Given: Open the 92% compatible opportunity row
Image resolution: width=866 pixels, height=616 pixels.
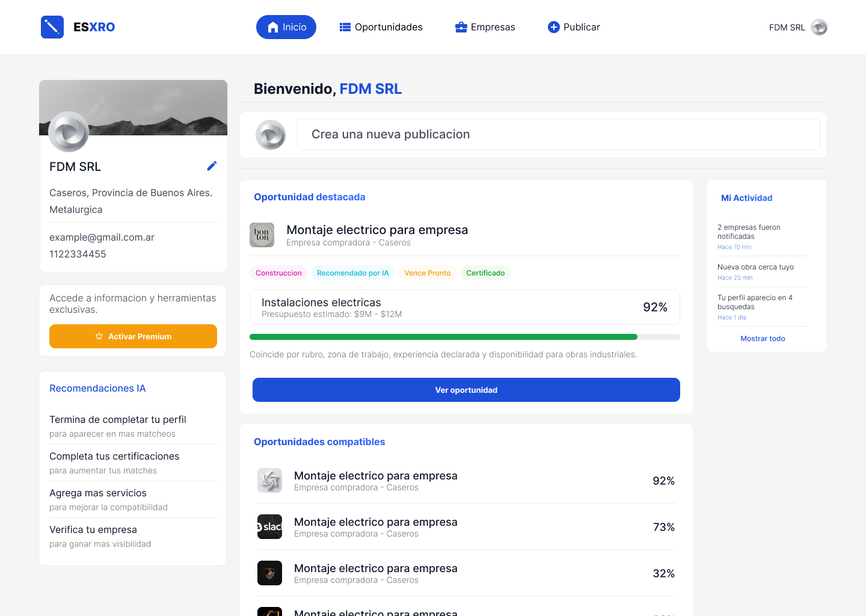Looking at the screenshot, I should click(466, 481).
